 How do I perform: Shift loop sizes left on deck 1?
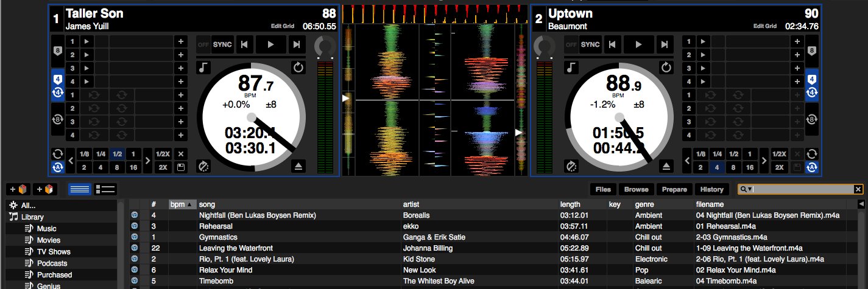coord(70,161)
